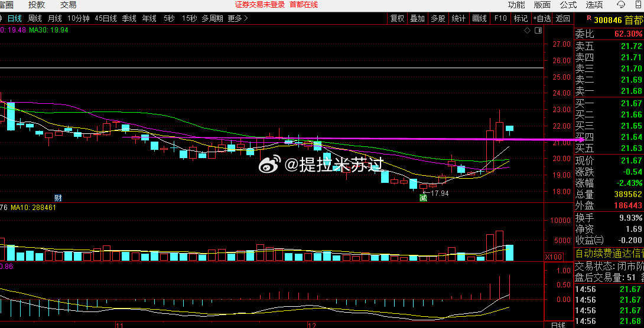Select the 5秒 period
This screenshot has height=328, width=644.
click(x=169, y=18)
